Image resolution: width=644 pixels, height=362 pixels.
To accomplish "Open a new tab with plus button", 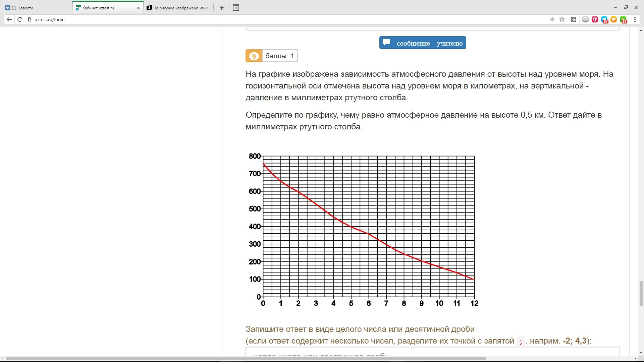I will pyautogui.click(x=222, y=8).
